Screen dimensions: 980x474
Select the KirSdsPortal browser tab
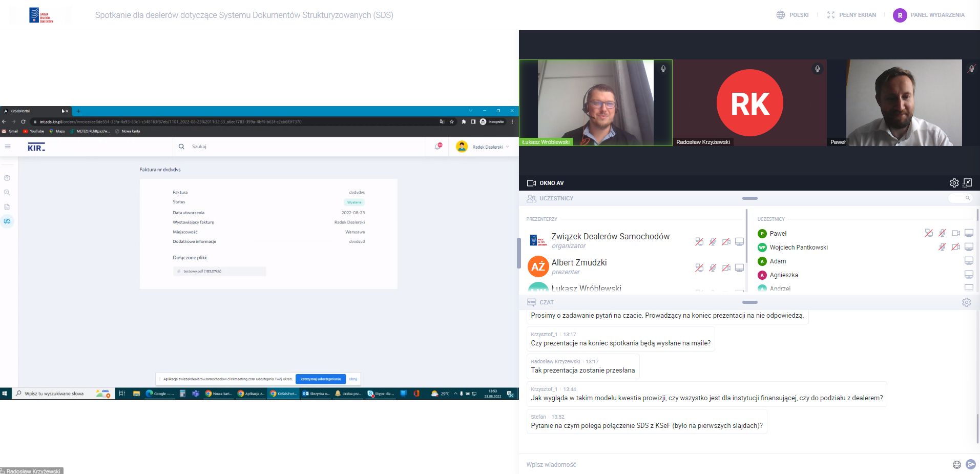(x=31, y=111)
